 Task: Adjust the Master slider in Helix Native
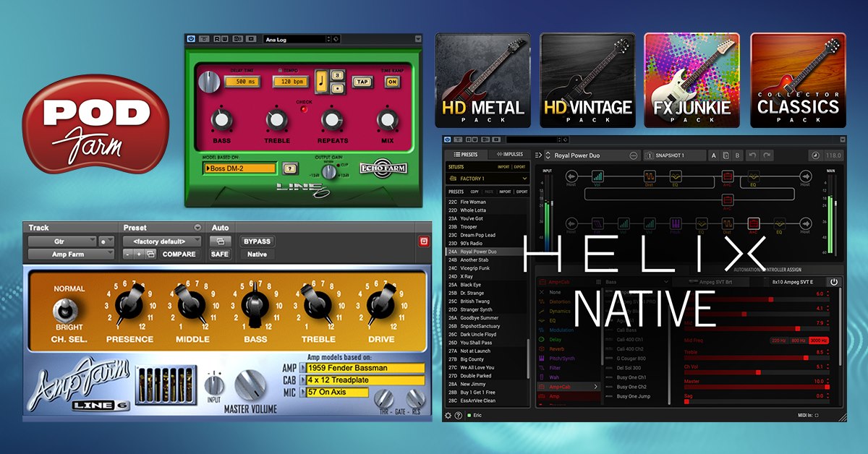coord(757,387)
